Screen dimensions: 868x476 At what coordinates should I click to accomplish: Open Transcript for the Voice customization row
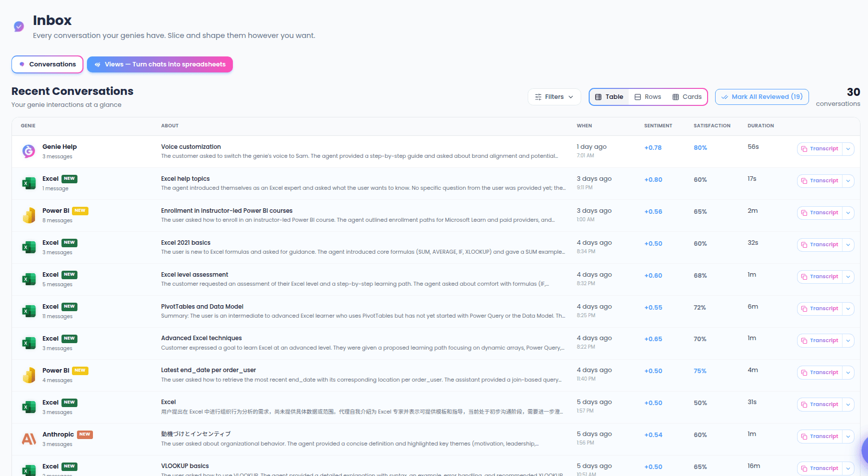pyautogui.click(x=820, y=149)
